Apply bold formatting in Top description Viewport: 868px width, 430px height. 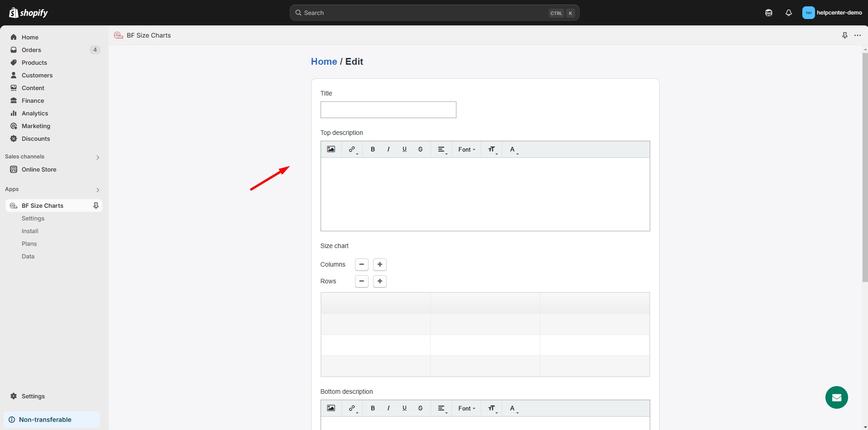[x=373, y=149]
